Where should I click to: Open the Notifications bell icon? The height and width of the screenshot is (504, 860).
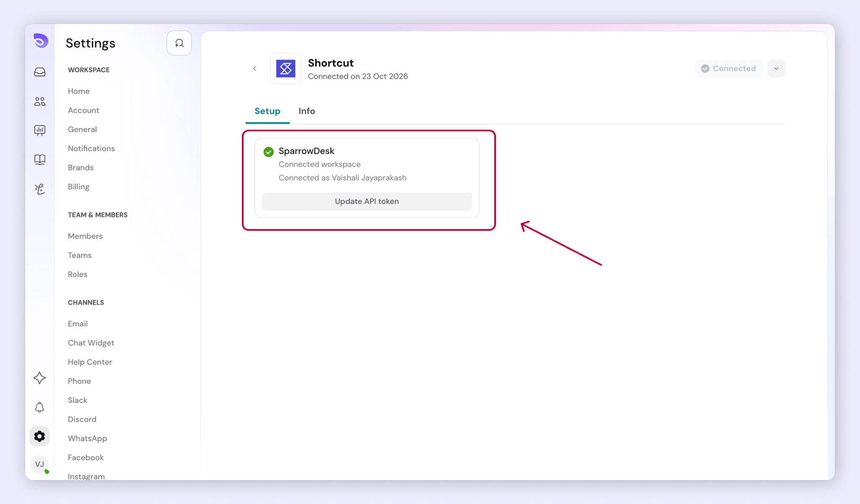[x=39, y=407]
